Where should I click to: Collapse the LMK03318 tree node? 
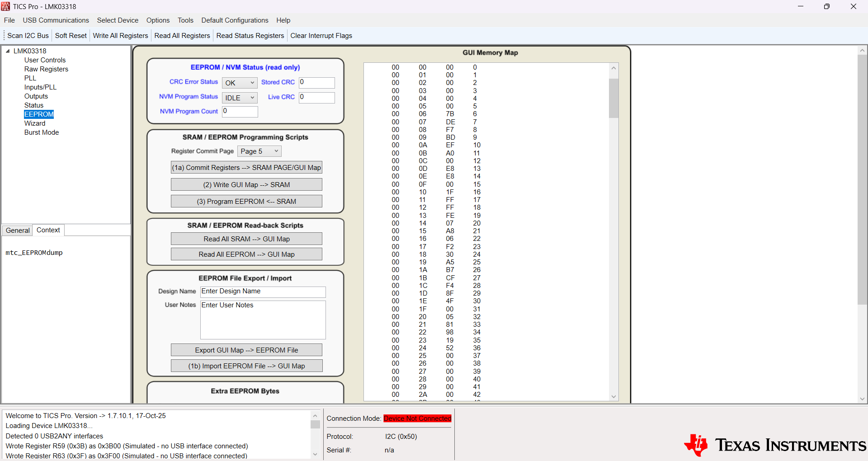(8, 51)
